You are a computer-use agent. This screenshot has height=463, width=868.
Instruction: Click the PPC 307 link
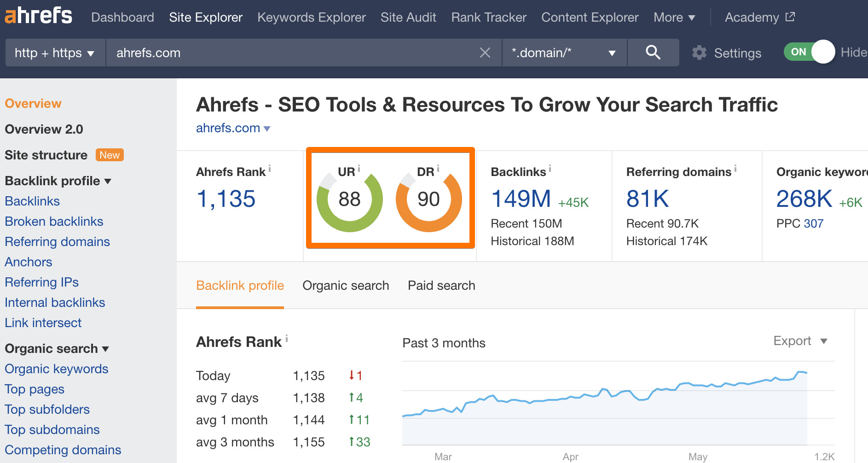814,223
